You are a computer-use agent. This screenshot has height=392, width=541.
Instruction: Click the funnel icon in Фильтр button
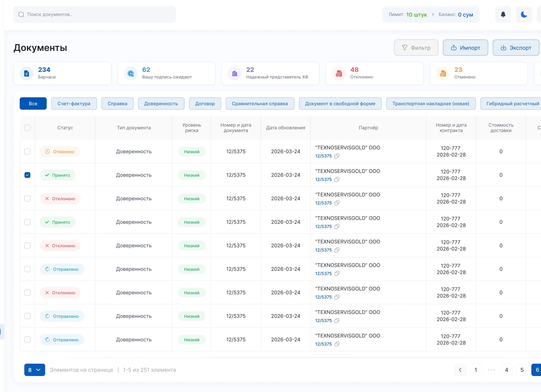(405, 48)
